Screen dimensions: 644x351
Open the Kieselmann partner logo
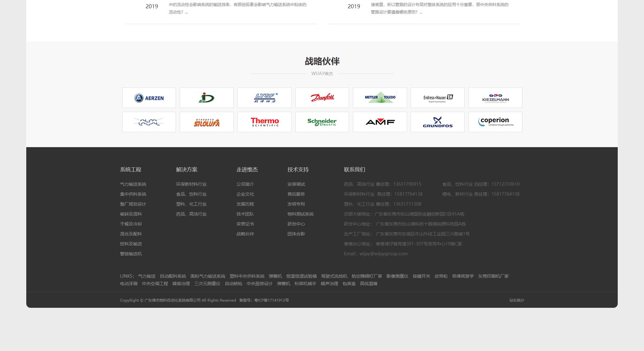tap(495, 98)
